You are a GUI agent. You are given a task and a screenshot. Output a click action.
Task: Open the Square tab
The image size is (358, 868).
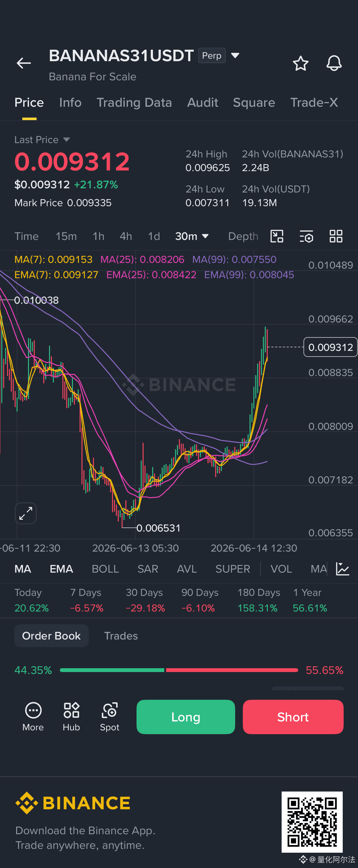254,102
